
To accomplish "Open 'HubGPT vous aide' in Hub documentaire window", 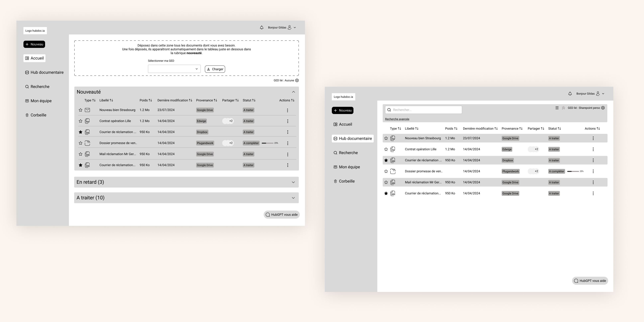I will point(590,281).
